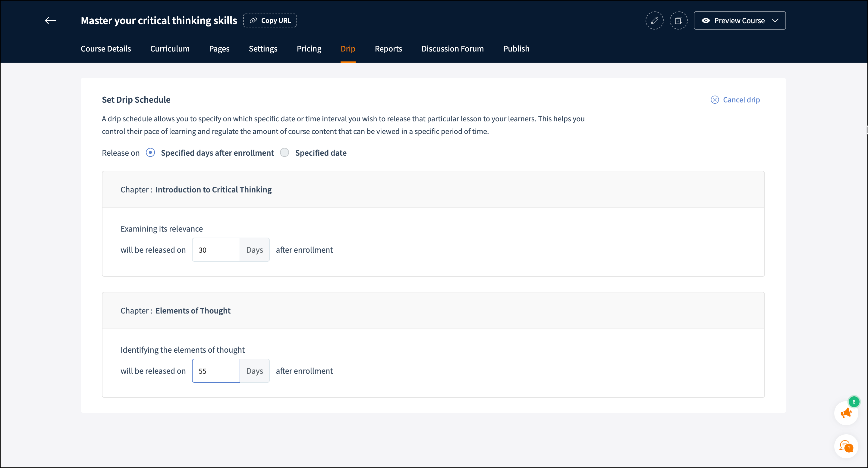
Task: Select the Specified date radio option
Action: pyautogui.click(x=285, y=152)
